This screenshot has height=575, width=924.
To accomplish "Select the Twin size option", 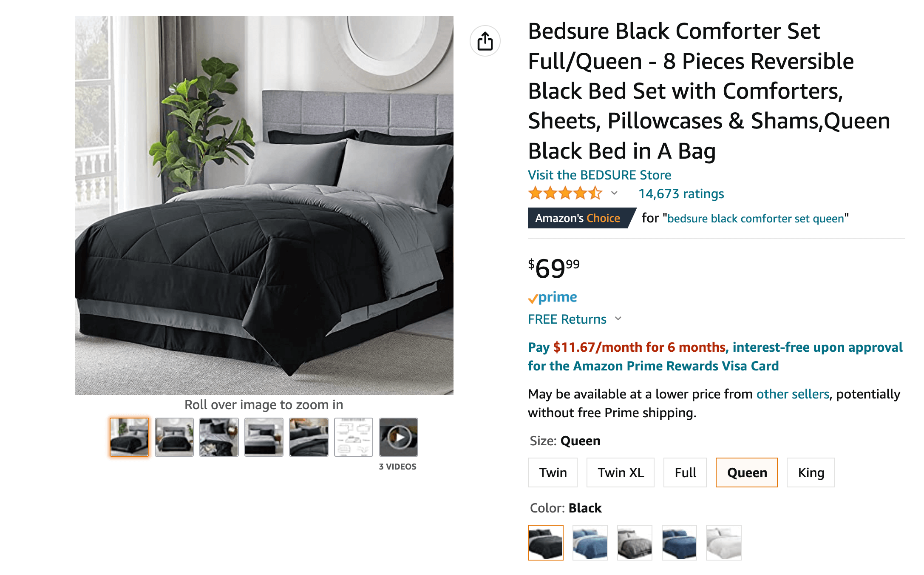I will pos(553,473).
